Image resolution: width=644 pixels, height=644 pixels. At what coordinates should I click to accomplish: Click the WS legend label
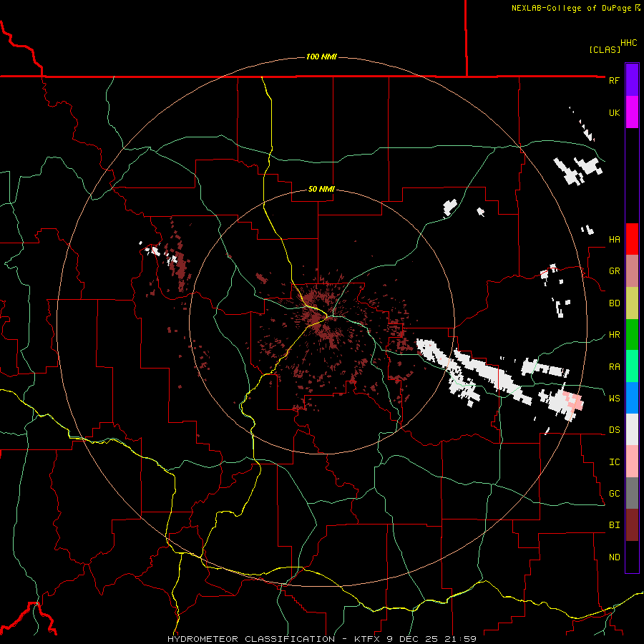pos(614,399)
